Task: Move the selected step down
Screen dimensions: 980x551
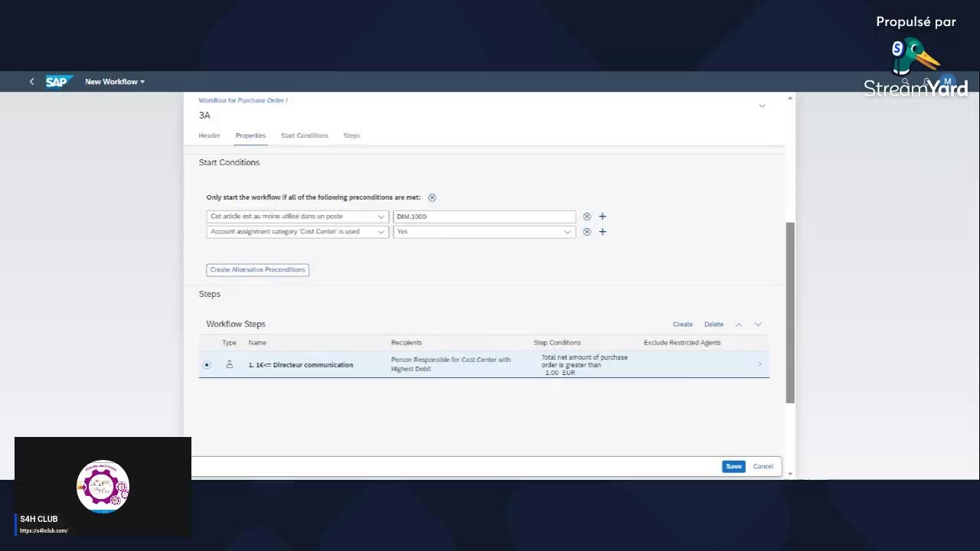Action: [x=758, y=324]
